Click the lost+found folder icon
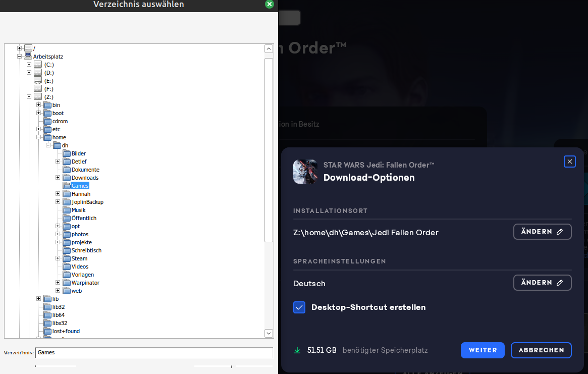 pyautogui.click(x=47, y=331)
